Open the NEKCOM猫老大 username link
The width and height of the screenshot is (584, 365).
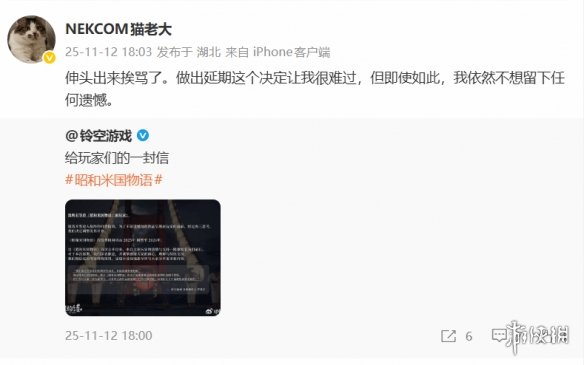(118, 29)
